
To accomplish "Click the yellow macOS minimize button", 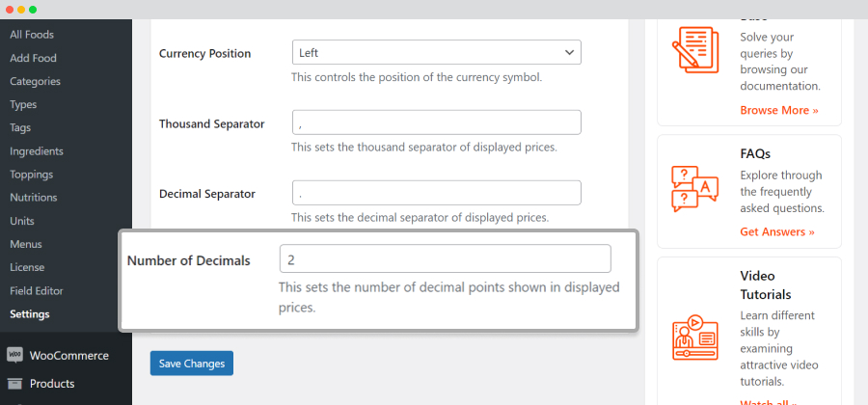I will coord(21,10).
